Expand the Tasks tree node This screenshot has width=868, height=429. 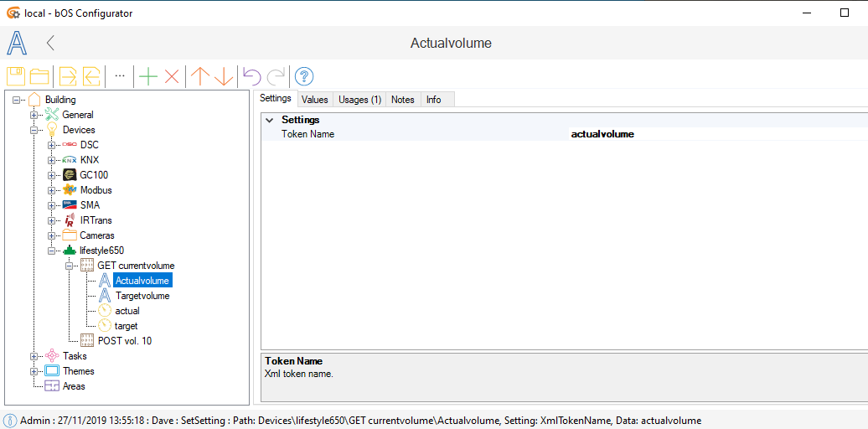click(x=34, y=356)
